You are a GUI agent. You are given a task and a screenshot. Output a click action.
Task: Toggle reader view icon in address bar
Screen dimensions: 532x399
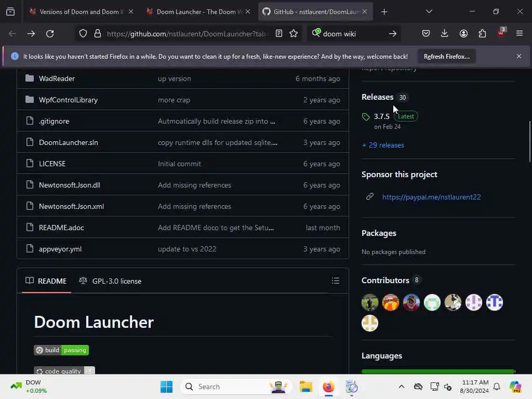tap(279, 33)
